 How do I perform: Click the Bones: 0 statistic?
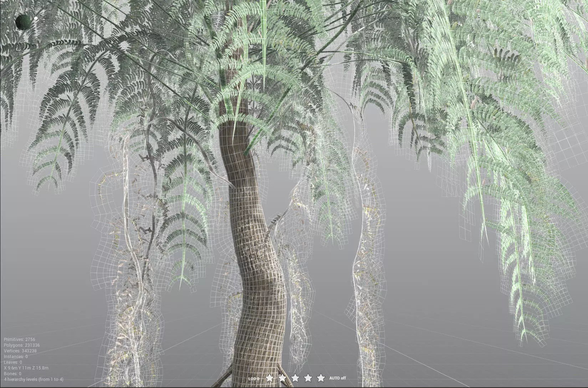coord(12,374)
